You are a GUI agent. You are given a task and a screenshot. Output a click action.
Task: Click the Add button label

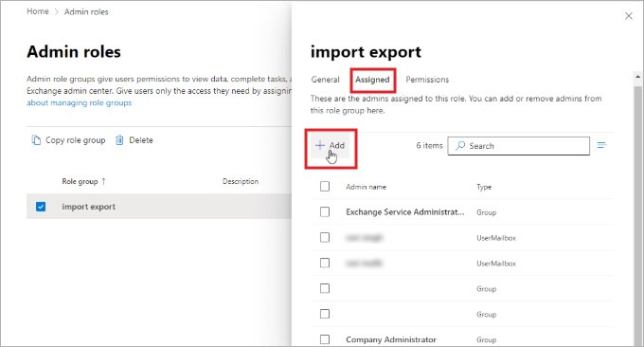[337, 146]
